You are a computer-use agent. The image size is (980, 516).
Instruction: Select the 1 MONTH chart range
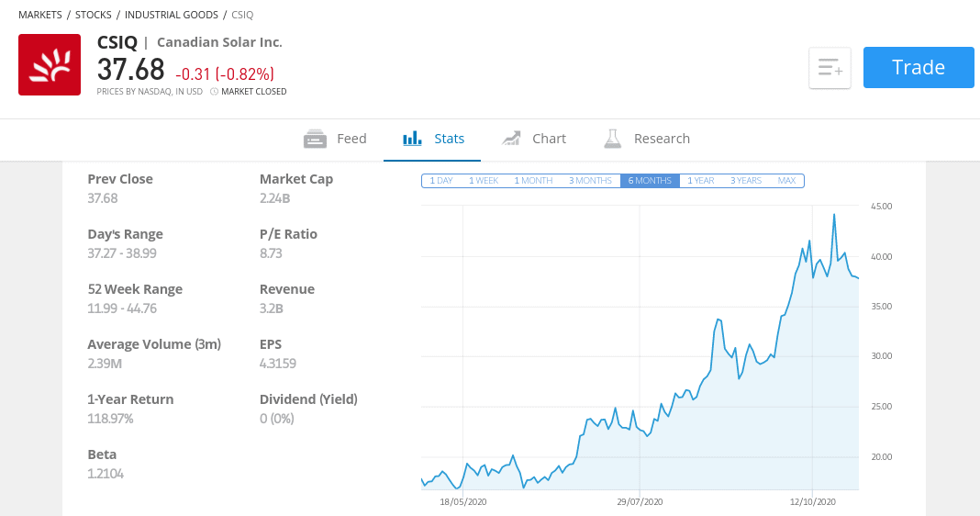tap(533, 181)
